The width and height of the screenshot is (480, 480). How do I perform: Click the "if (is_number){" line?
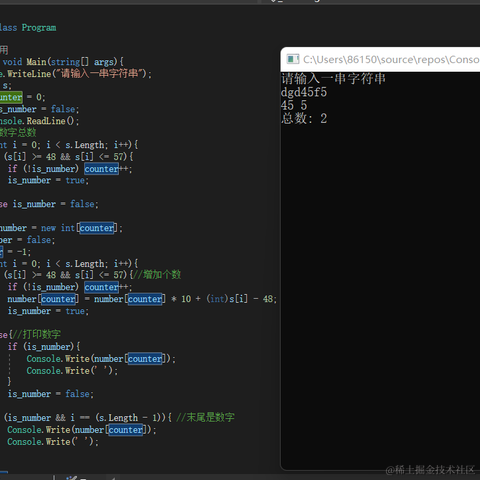(x=44, y=347)
